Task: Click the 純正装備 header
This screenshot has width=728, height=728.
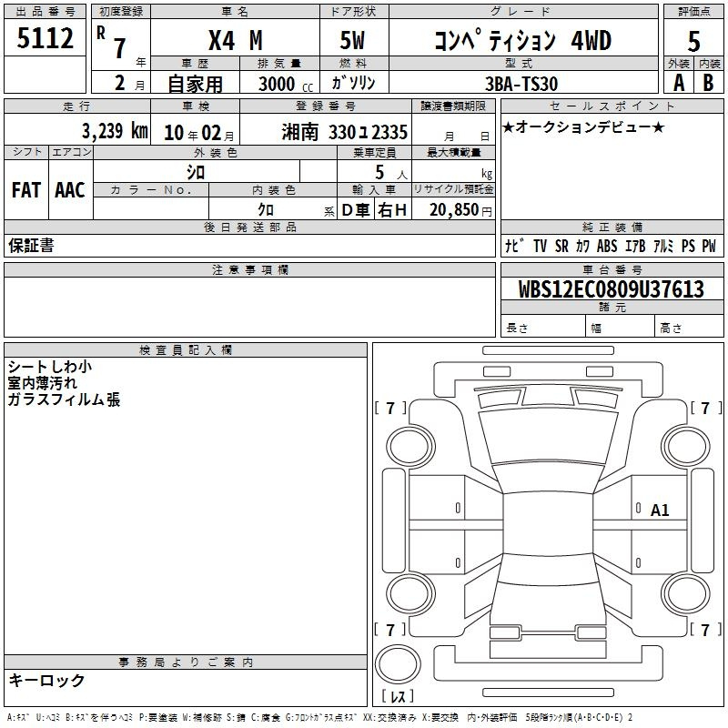Action: coord(612,227)
